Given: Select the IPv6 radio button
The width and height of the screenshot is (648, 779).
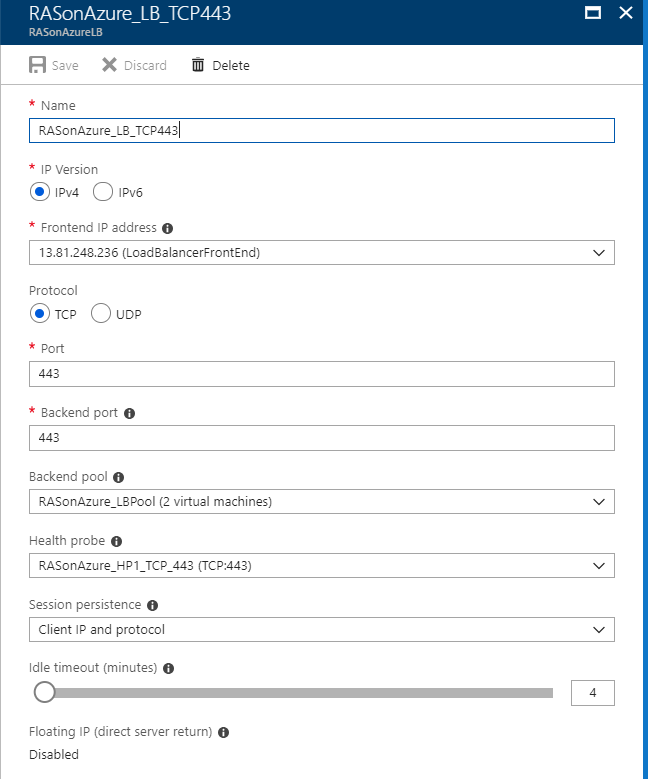Looking at the screenshot, I should [x=102, y=192].
